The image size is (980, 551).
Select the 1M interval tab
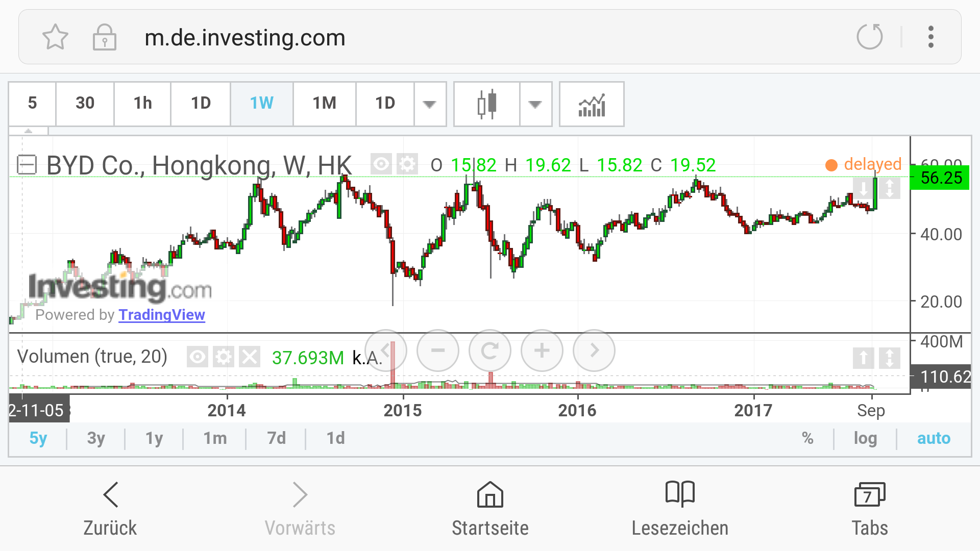click(325, 104)
